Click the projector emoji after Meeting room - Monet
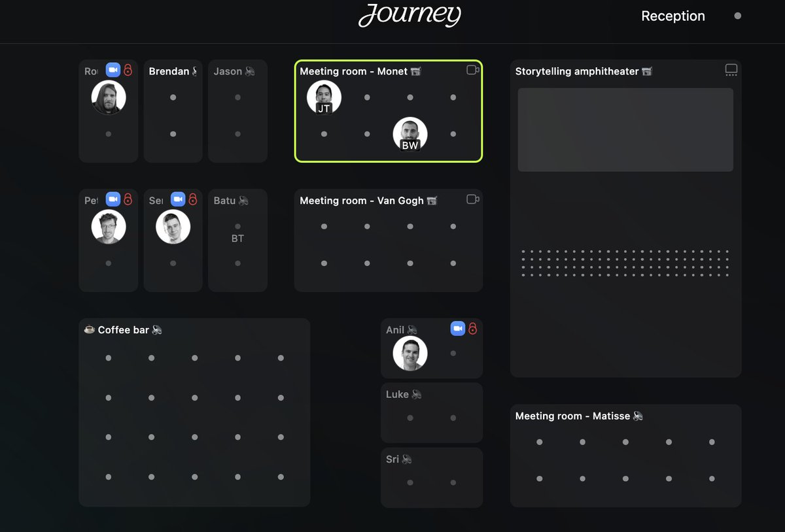This screenshot has width=785, height=532. click(x=416, y=71)
